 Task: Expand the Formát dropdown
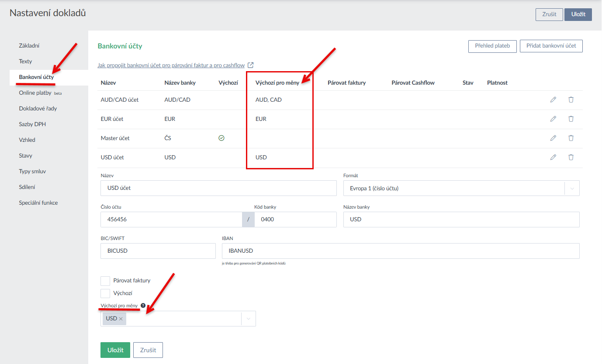(572, 189)
